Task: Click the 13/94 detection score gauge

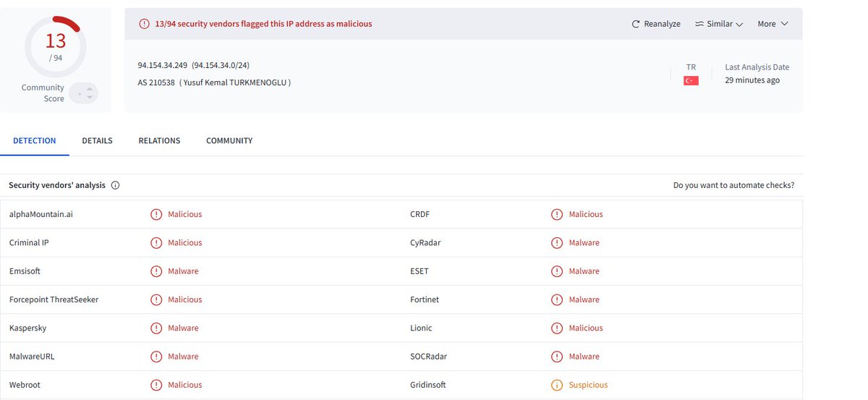Action: tap(56, 46)
